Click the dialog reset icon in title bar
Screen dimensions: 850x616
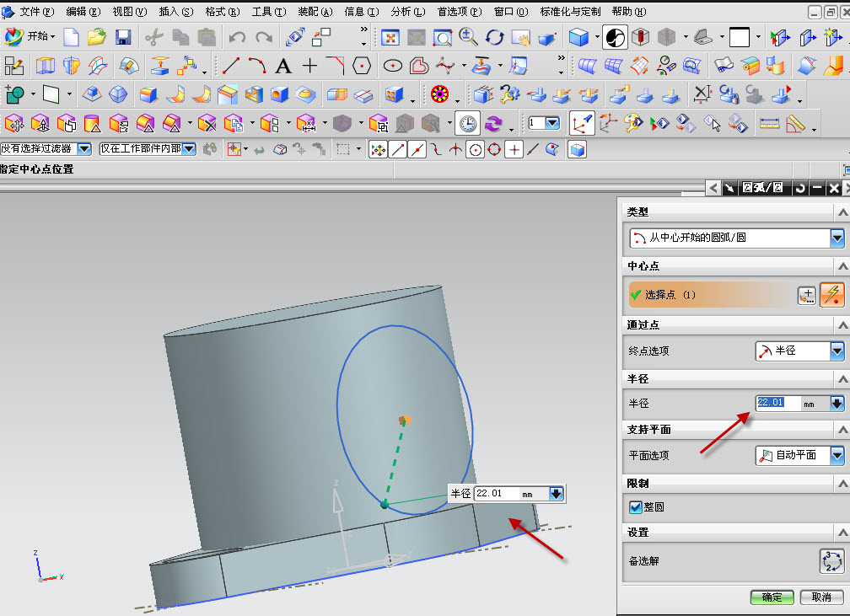point(800,188)
